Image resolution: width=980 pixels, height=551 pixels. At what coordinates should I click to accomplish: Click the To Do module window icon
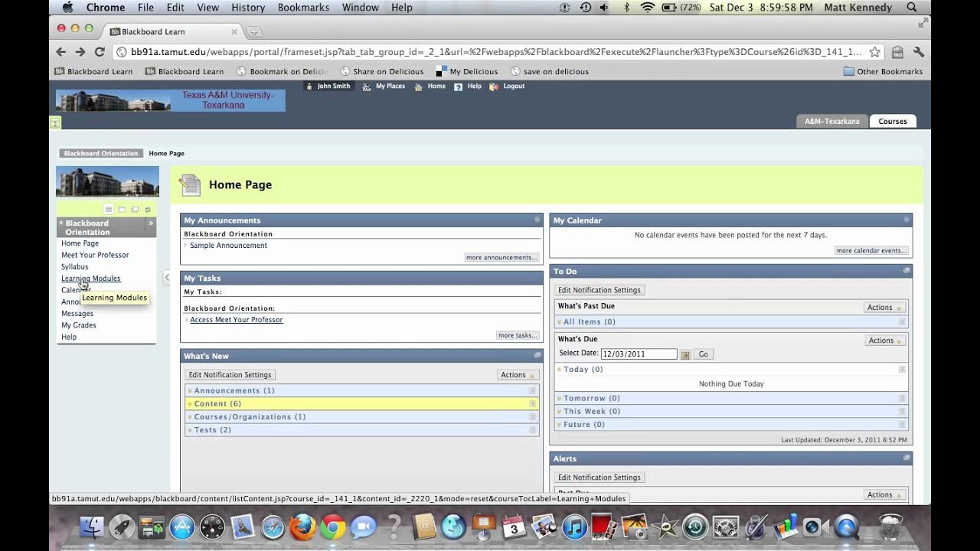click(906, 271)
